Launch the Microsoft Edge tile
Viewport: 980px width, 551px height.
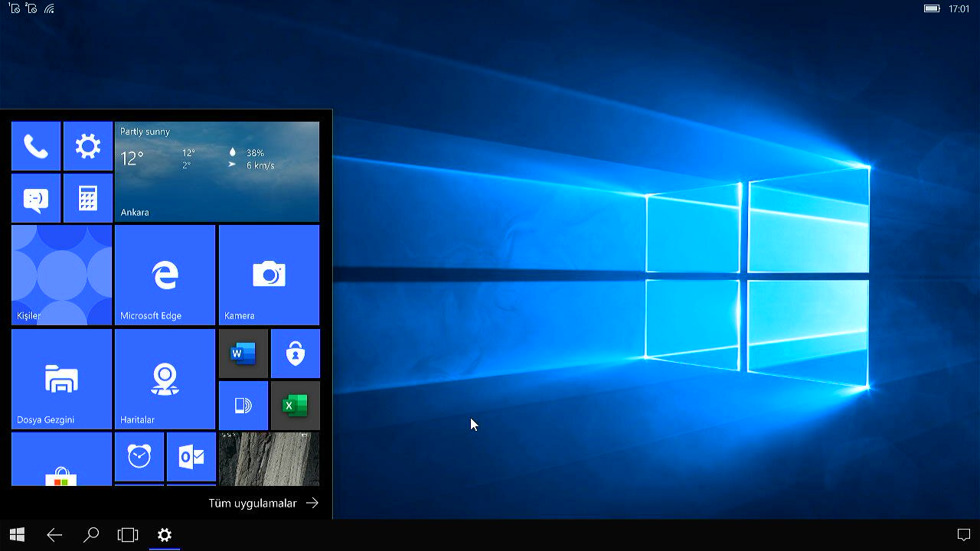[x=165, y=275]
